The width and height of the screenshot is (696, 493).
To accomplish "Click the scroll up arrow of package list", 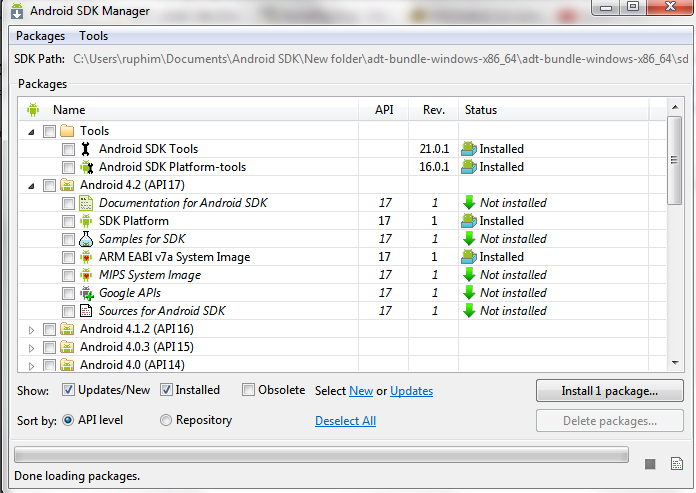I will click(675, 107).
